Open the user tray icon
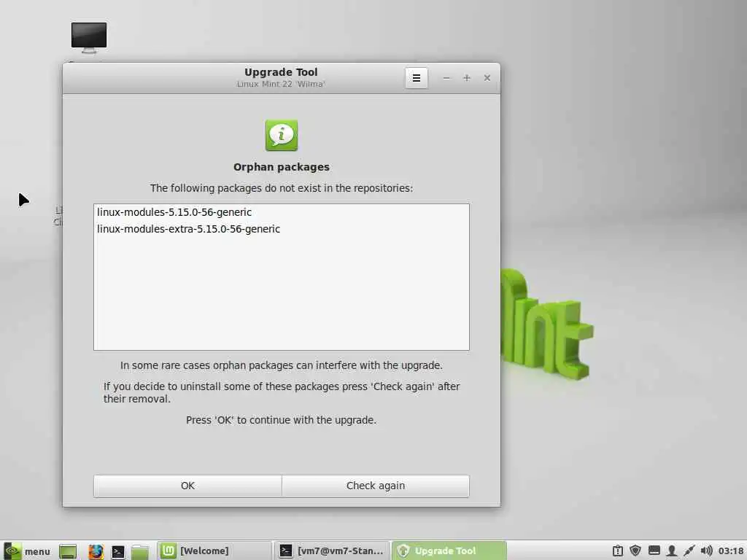The image size is (747, 560). pos(671,551)
